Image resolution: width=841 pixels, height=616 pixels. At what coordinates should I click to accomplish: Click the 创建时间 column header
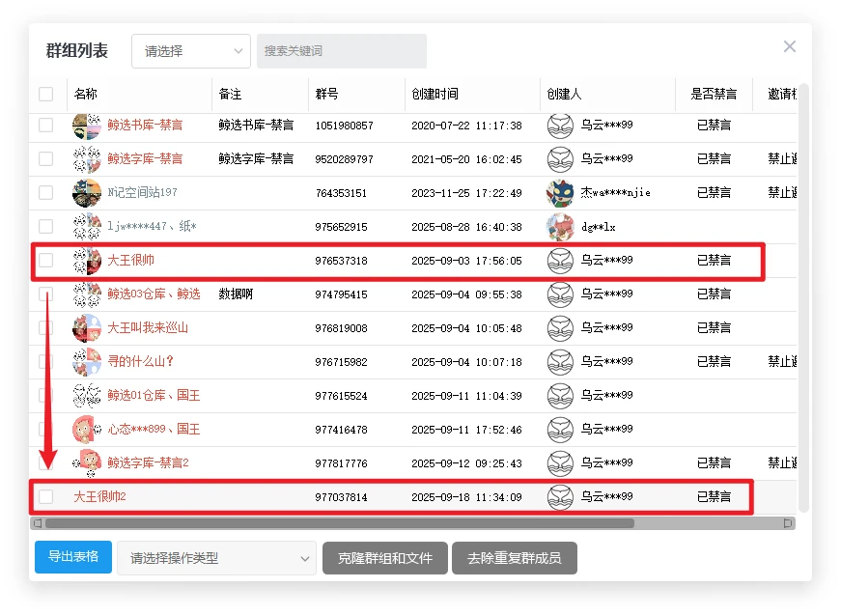(435, 95)
